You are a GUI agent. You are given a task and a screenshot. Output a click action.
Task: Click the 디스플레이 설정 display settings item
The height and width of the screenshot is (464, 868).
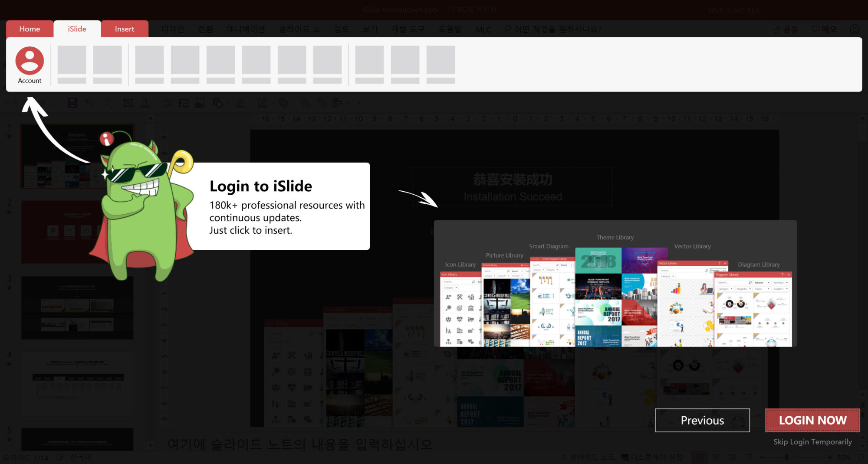point(652,457)
